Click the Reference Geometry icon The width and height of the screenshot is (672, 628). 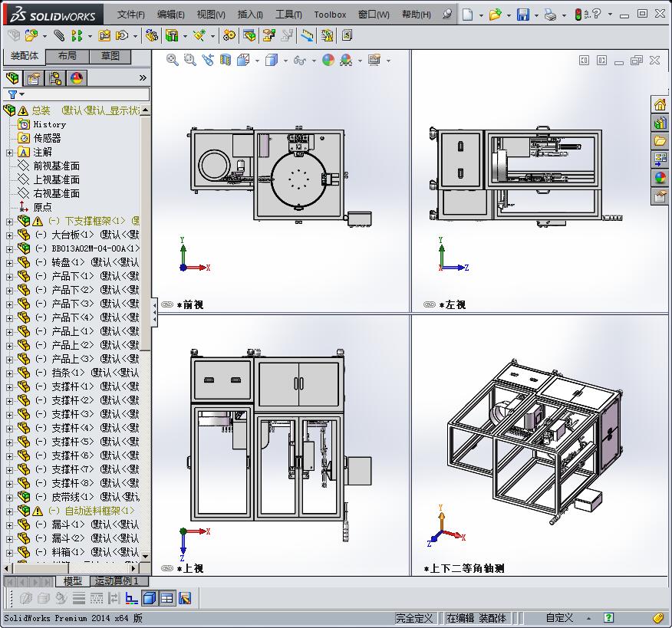pos(199,35)
